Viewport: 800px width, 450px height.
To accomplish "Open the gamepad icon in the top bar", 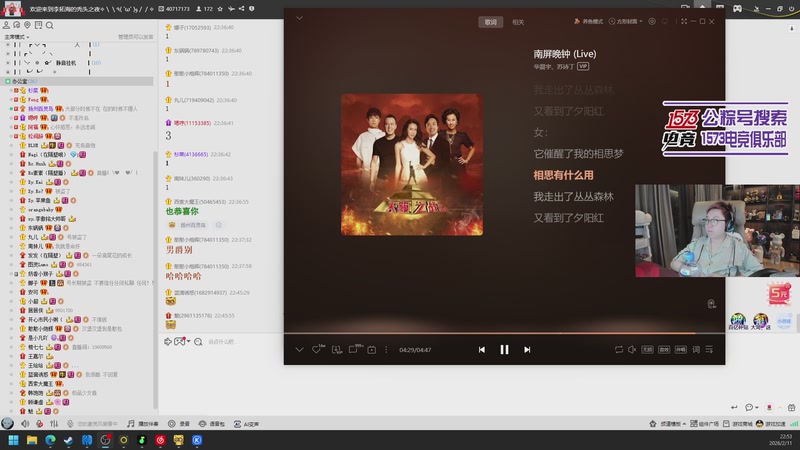I will pyautogui.click(x=737, y=8).
